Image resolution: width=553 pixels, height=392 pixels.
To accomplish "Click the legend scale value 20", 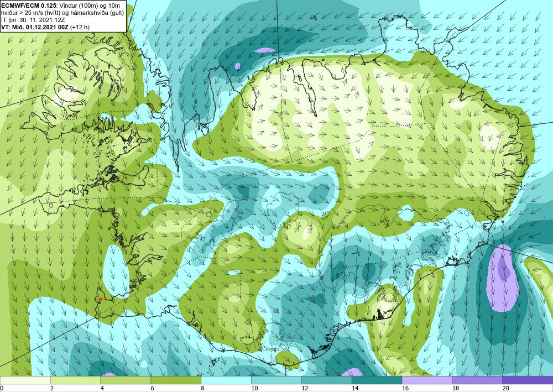I will pyautogui.click(x=506, y=389).
